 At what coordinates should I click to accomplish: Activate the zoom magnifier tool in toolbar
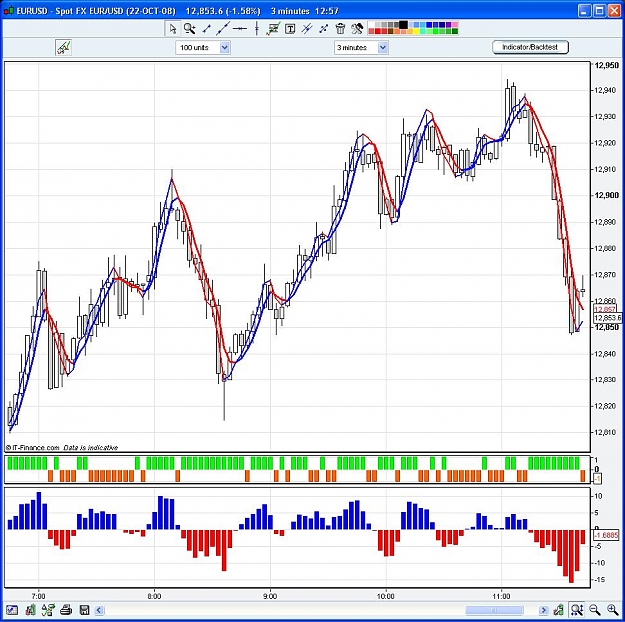[189, 29]
